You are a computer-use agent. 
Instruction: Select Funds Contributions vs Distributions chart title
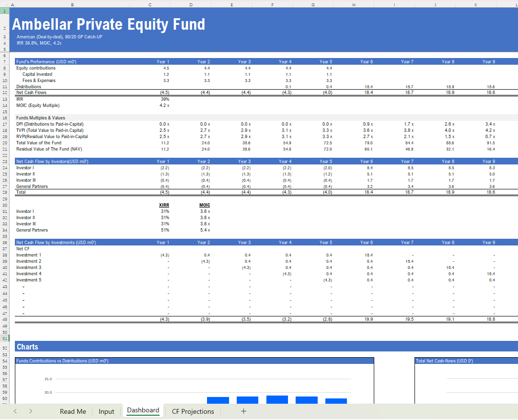pos(62,361)
